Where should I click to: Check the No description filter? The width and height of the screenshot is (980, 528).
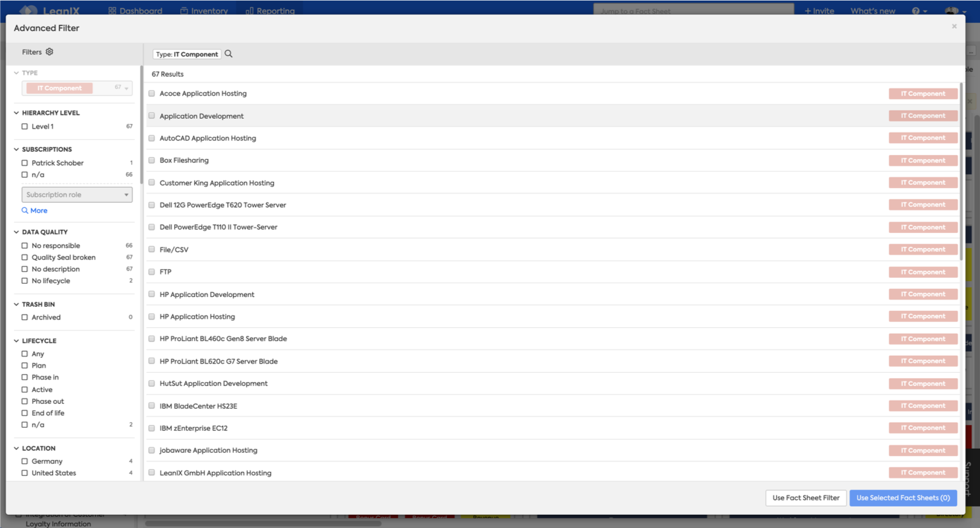(x=25, y=269)
